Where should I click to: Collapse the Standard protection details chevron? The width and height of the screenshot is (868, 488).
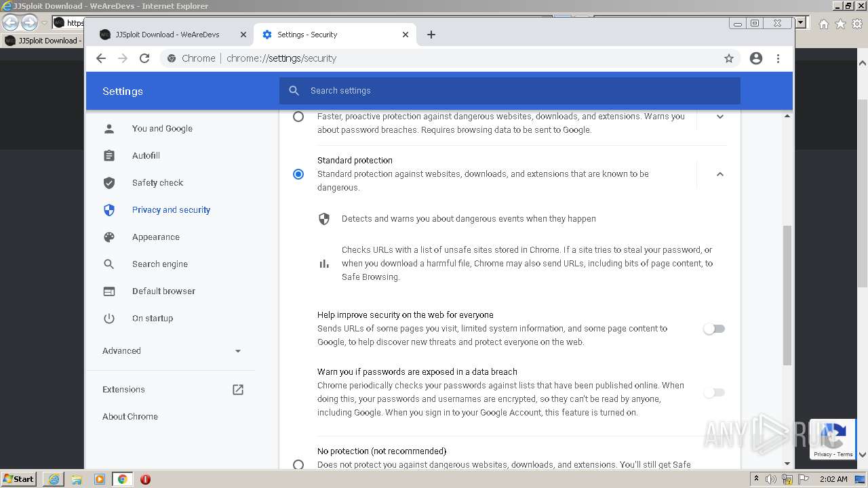click(720, 174)
